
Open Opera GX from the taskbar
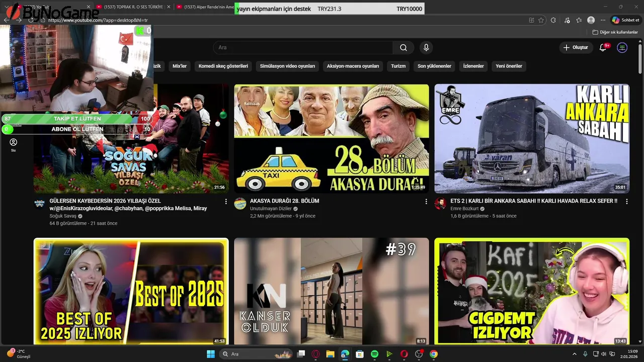pos(316,354)
